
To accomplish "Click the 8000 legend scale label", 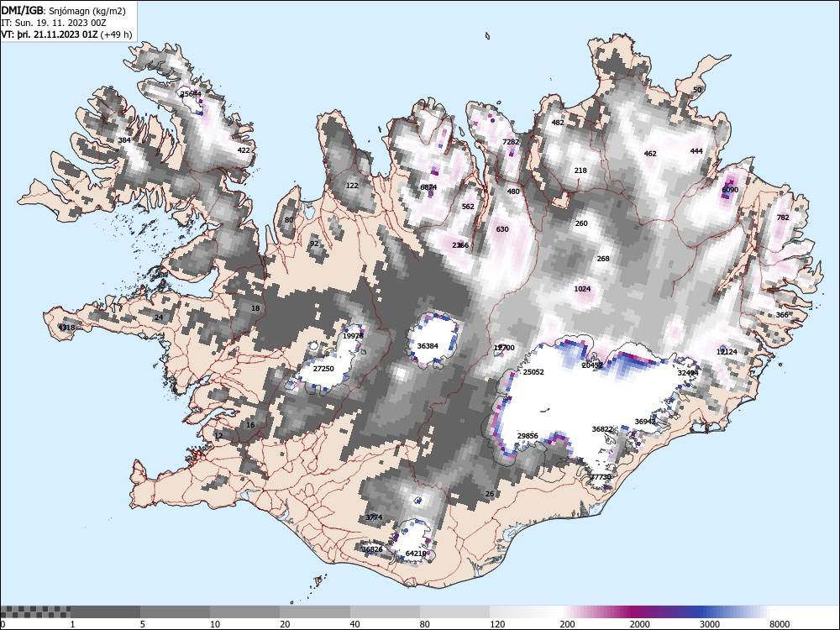I will (x=780, y=624).
